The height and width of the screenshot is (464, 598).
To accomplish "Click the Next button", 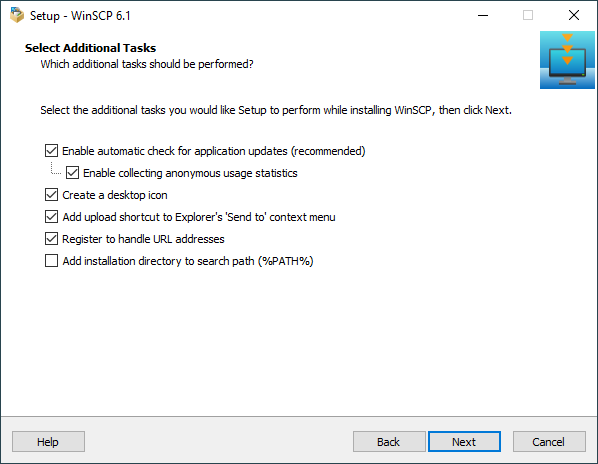I will coord(464,442).
